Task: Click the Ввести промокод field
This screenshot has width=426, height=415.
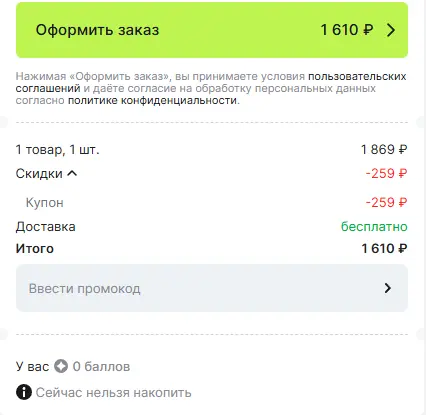Action: (x=212, y=288)
